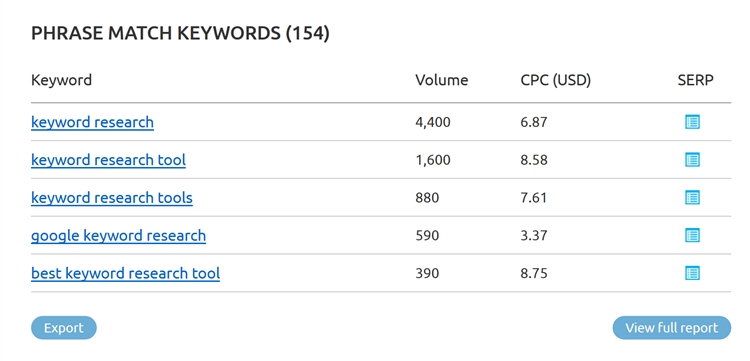Open SERP snapshot for keyword research

(x=692, y=122)
